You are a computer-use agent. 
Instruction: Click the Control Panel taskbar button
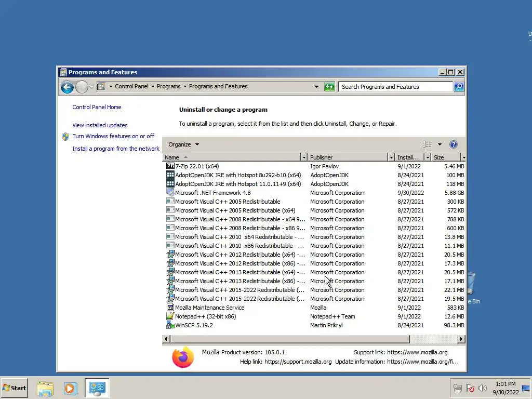pos(97,388)
